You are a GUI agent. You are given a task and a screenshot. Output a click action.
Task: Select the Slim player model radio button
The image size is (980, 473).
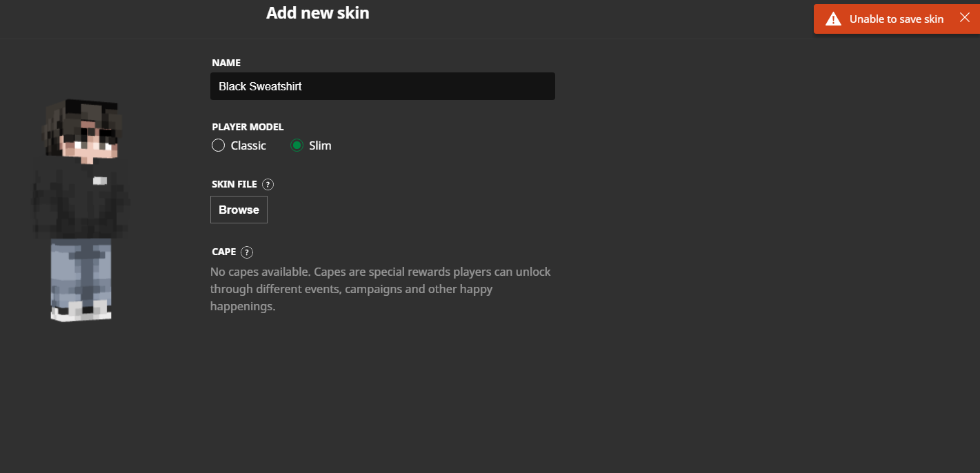coord(297,145)
